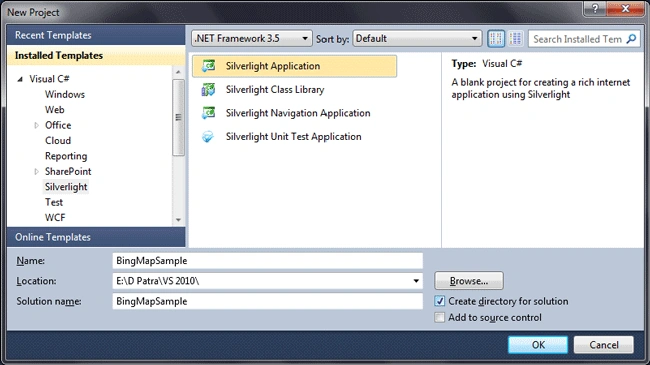Click the Name input field

(267, 260)
